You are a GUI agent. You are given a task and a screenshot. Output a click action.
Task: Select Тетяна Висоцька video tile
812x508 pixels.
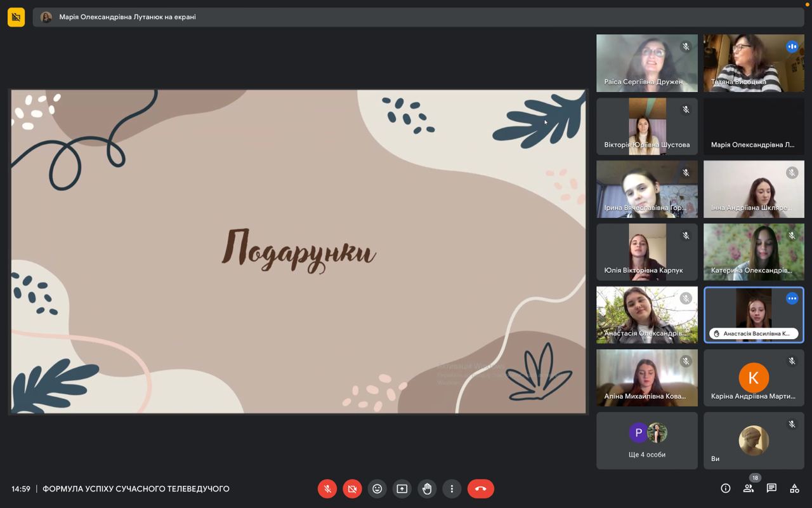pyautogui.click(x=754, y=63)
